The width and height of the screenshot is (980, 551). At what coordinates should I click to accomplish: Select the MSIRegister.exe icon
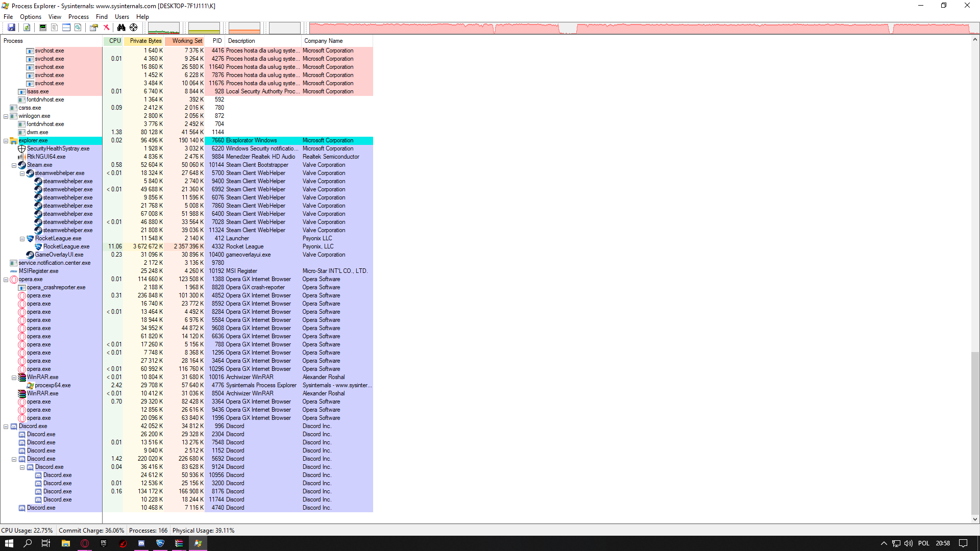[x=14, y=271]
